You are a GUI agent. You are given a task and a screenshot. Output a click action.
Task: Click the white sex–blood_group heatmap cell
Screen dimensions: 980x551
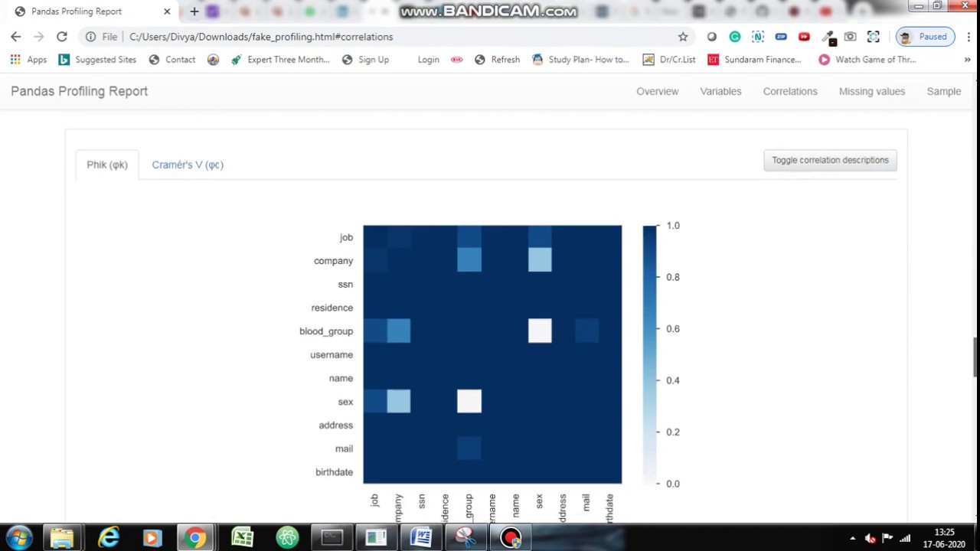(x=469, y=401)
